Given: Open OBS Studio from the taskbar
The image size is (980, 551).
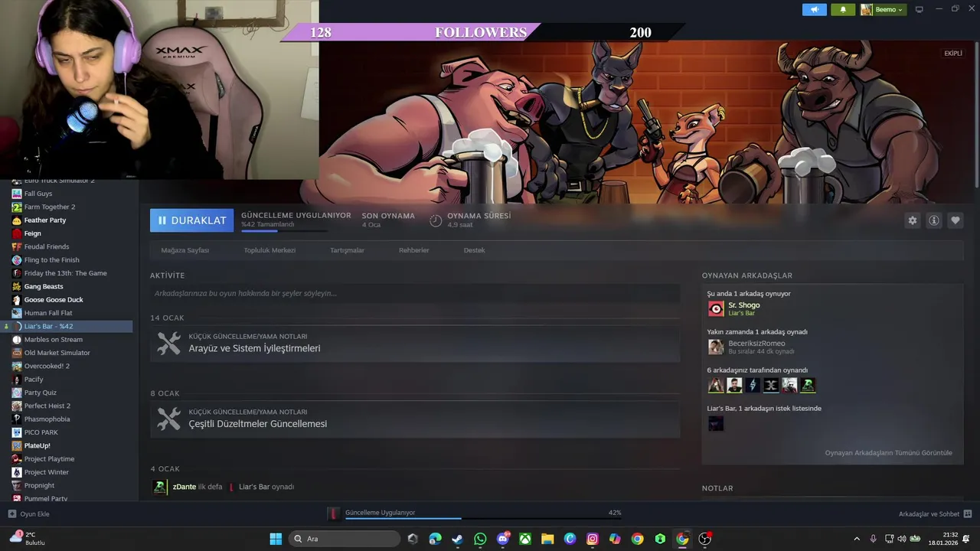Looking at the screenshot, I should (705, 539).
